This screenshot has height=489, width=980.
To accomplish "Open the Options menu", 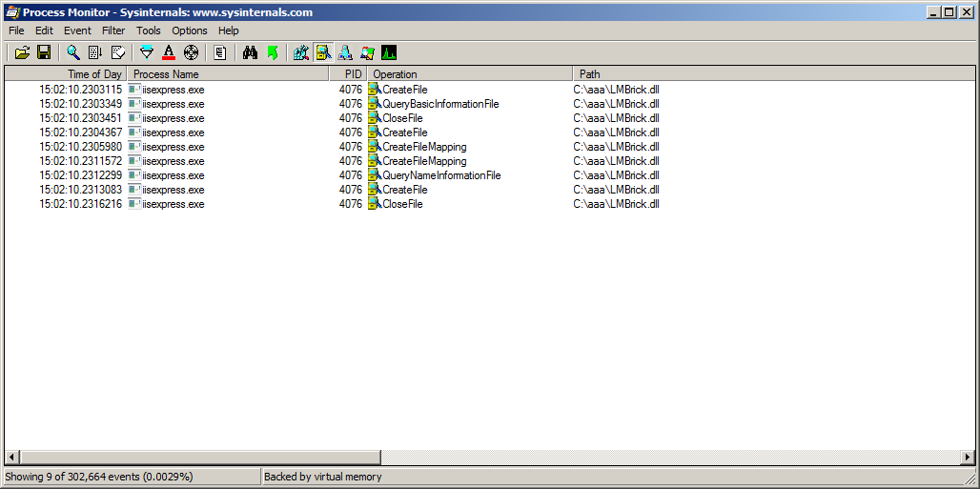I will pos(190,30).
